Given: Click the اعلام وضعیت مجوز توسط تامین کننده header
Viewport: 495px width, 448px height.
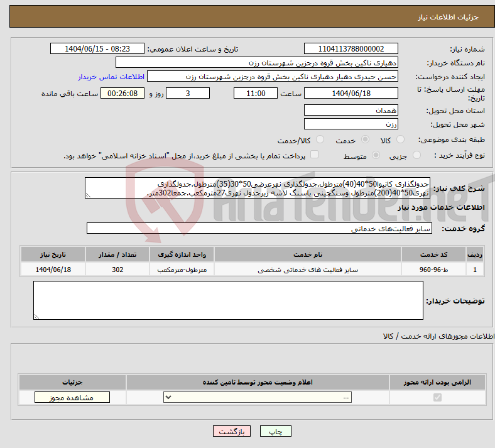Looking at the screenshot, I should [258, 382].
